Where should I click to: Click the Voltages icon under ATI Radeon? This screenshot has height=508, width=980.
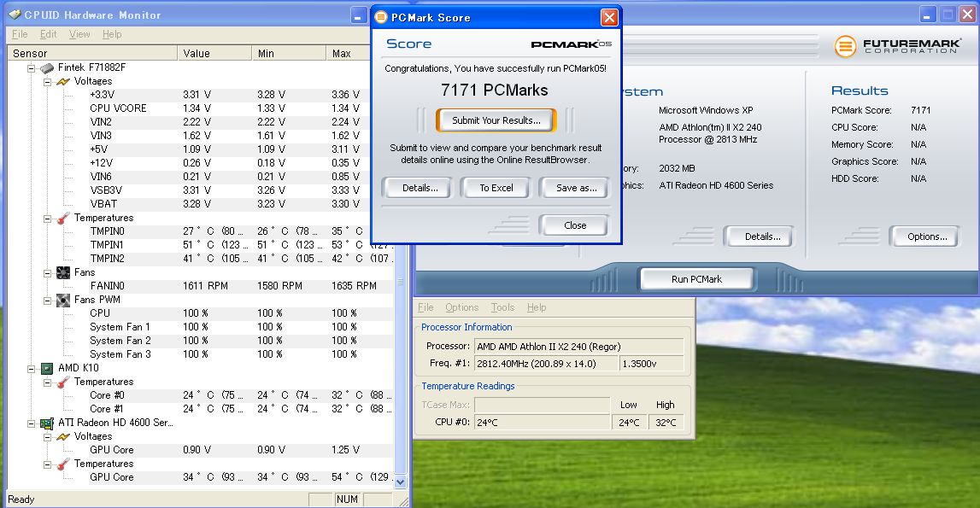tap(63, 437)
